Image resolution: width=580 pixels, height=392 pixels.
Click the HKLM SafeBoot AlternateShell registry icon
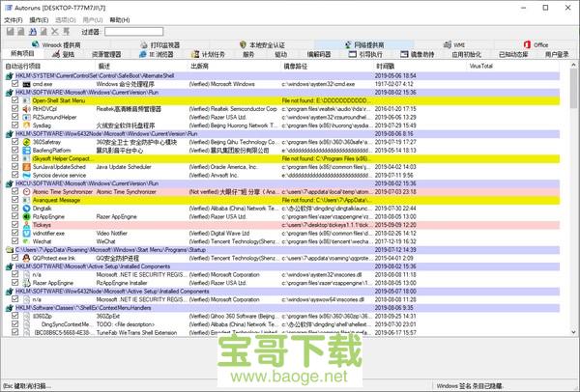click(x=10, y=75)
